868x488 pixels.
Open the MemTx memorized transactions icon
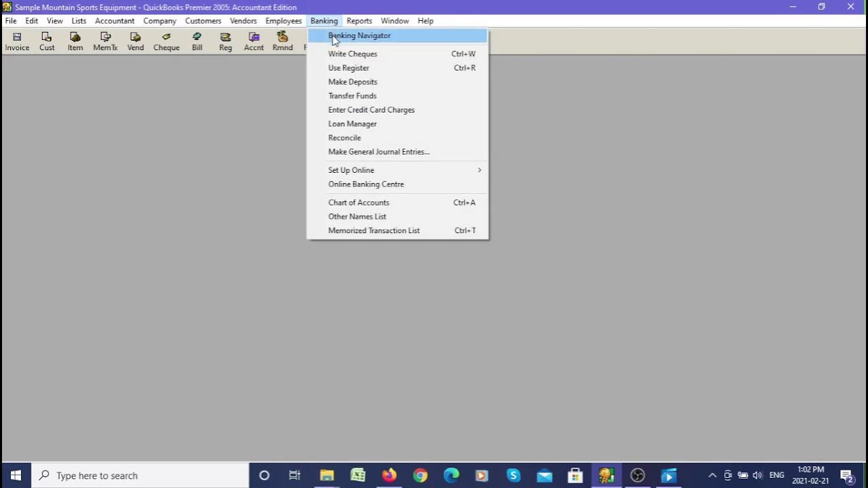point(105,41)
